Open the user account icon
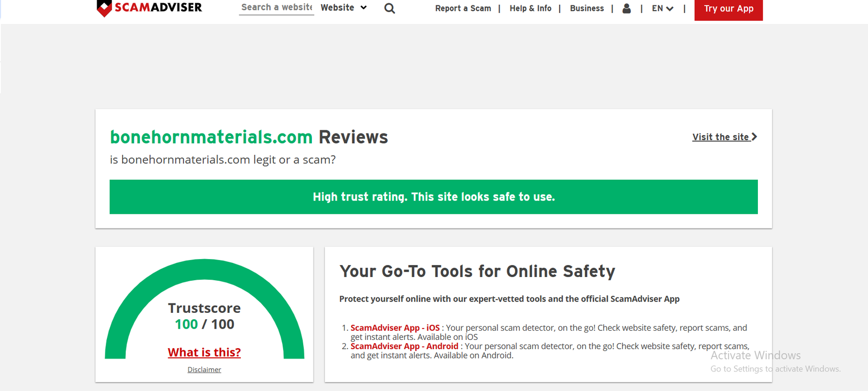868x391 pixels. coord(627,8)
